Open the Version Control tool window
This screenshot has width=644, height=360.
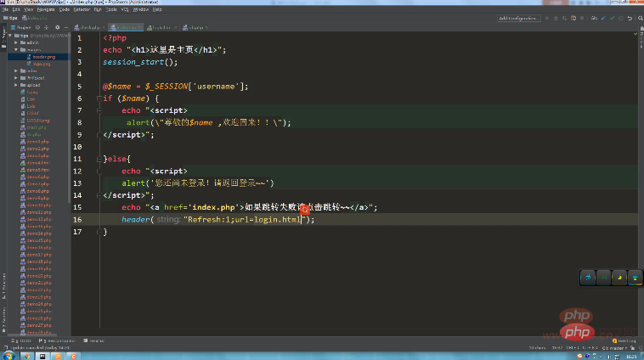click(x=57, y=340)
